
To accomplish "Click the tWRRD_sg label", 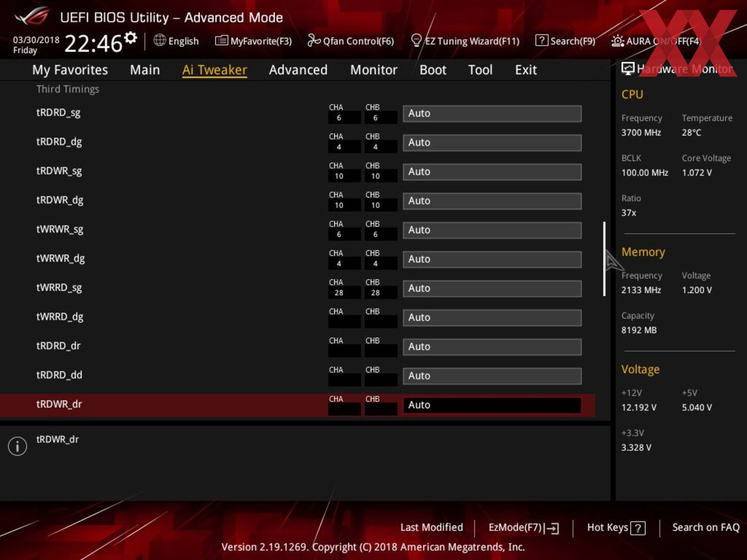I will pos(59,287).
